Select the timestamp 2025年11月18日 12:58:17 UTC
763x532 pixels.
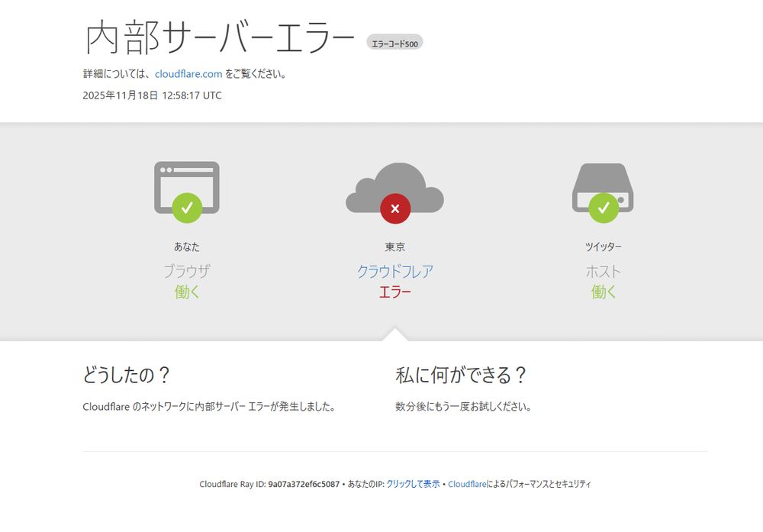tap(153, 95)
